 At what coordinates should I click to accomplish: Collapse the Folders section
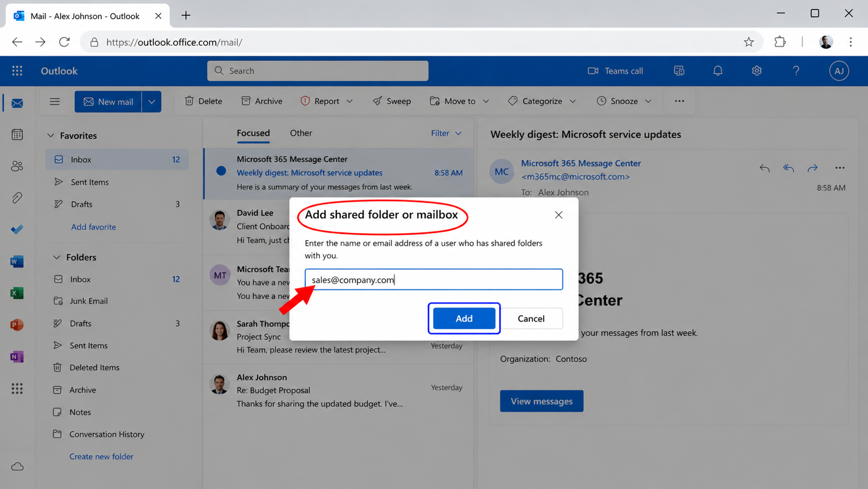57,257
